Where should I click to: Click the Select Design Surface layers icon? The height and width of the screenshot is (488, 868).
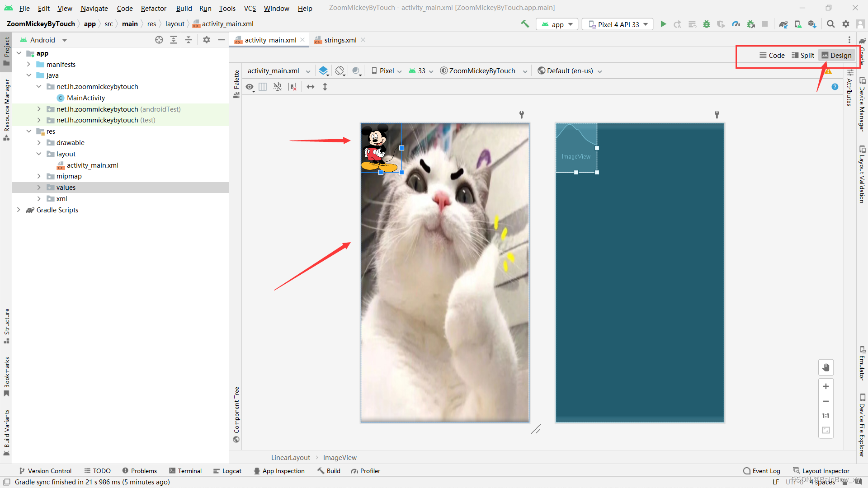point(323,71)
